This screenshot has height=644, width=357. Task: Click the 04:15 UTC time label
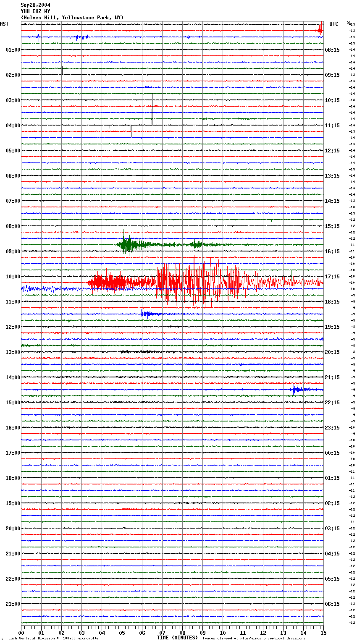tap(332, 554)
